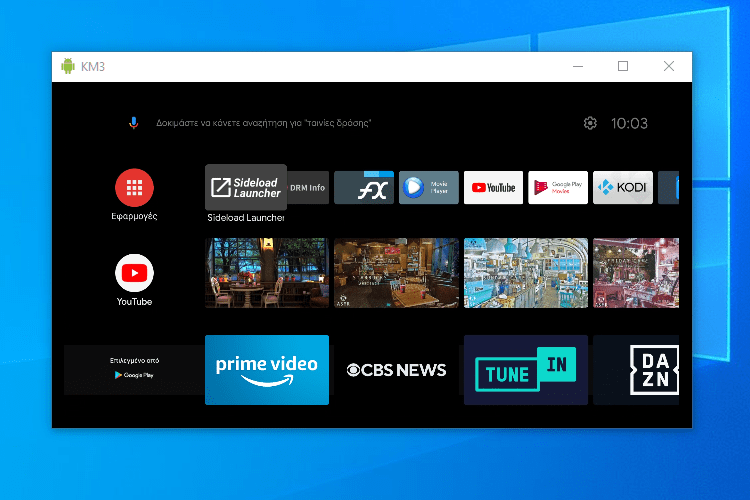Play the treehouse cafe video thumbnail
The width and height of the screenshot is (750, 500).
click(267, 273)
